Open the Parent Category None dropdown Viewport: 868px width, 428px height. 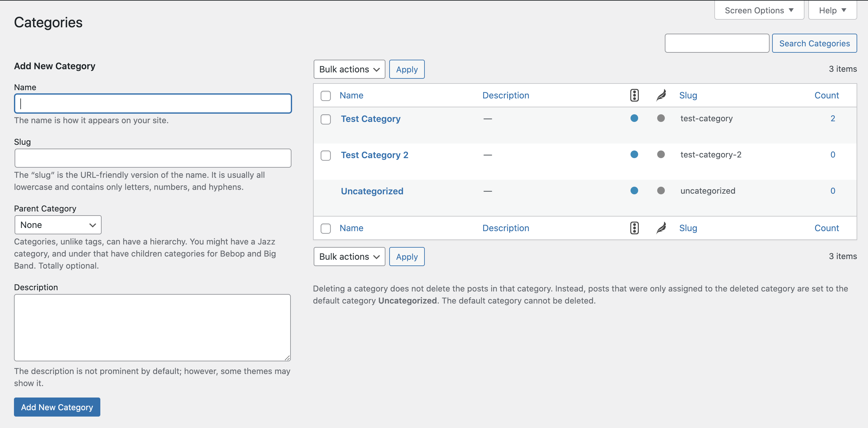(58, 225)
